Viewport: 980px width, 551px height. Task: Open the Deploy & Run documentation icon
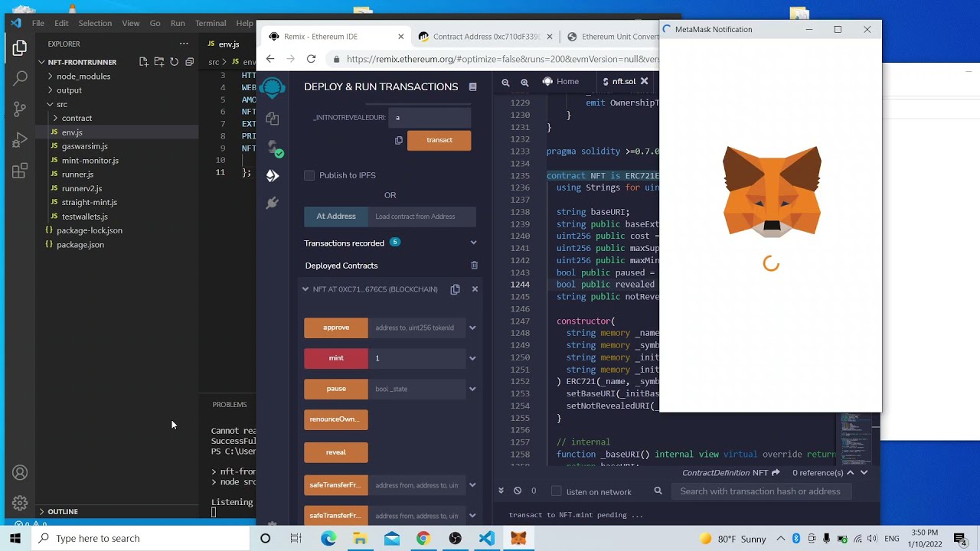[472, 87]
